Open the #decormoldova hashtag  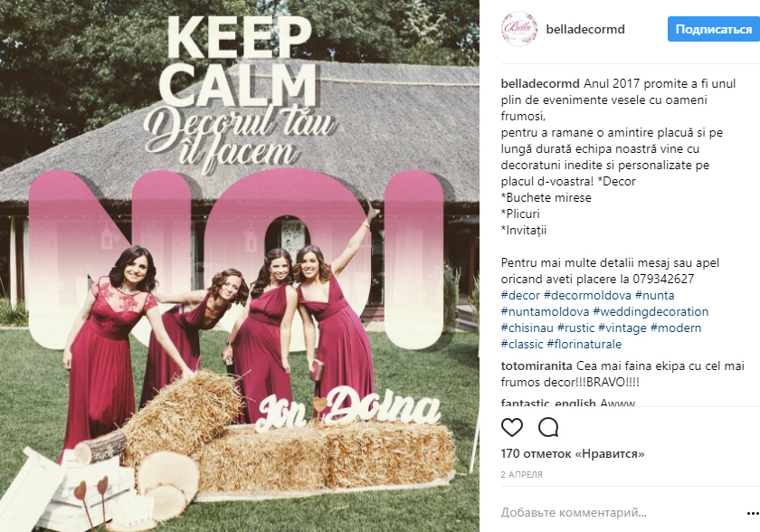point(587,295)
